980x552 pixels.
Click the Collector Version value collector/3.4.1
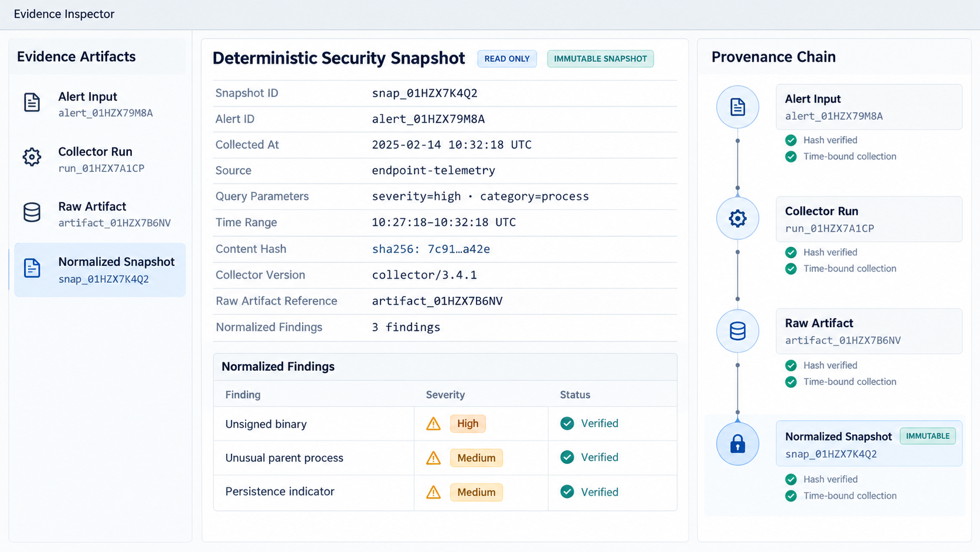click(424, 275)
